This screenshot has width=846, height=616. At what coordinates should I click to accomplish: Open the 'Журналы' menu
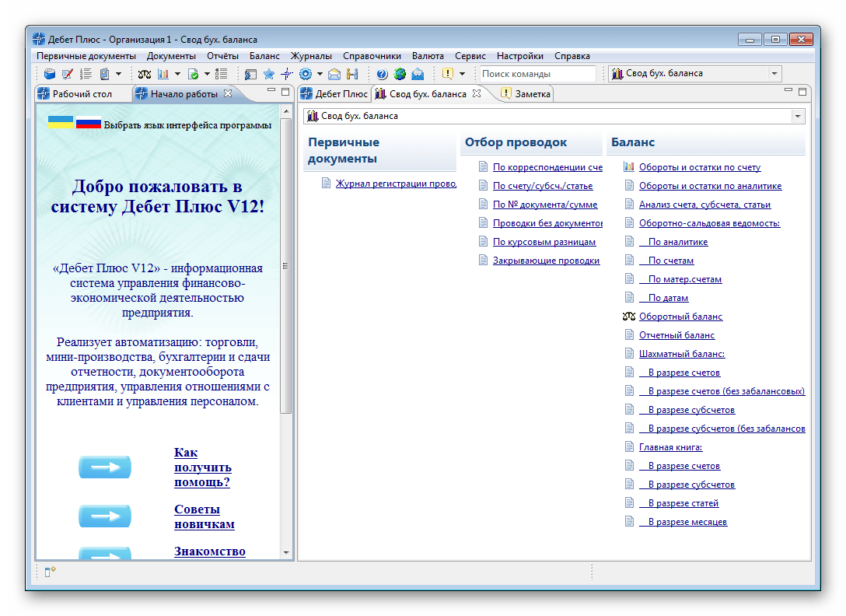point(311,56)
